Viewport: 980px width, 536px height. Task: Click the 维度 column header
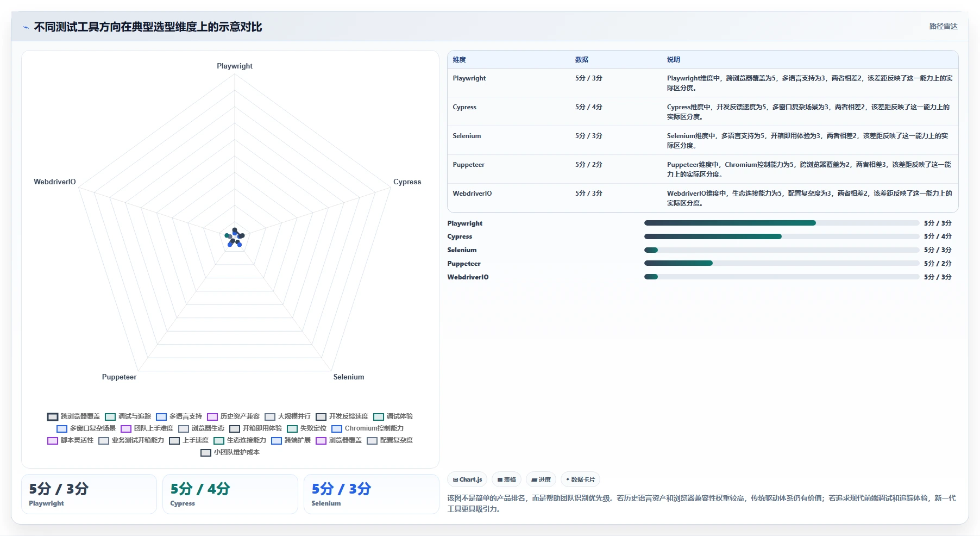tap(459, 60)
